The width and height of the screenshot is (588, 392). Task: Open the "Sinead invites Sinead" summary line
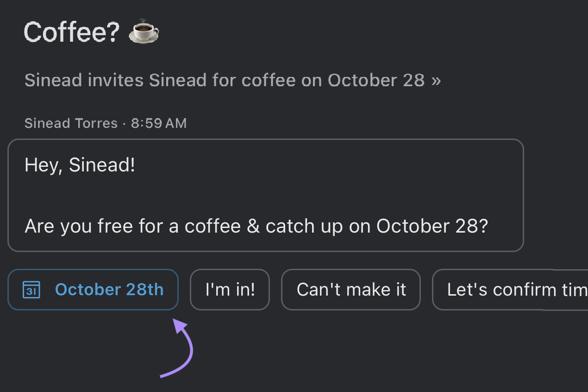[x=116, y=81]
